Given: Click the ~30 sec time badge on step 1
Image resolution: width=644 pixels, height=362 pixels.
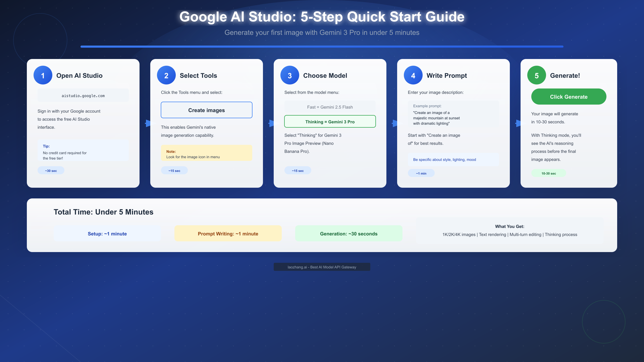Looking at the screenshot, I should tap(51, 170).
